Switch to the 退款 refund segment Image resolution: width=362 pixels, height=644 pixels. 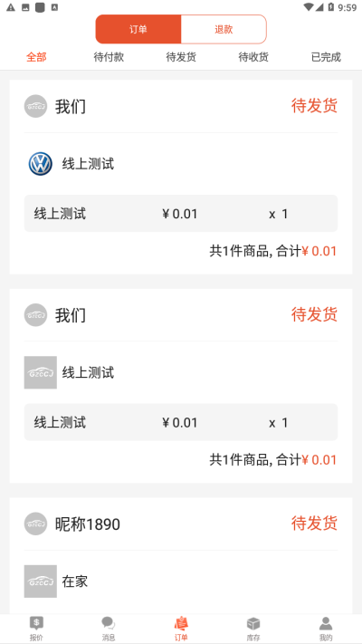(x=224, y=29)
